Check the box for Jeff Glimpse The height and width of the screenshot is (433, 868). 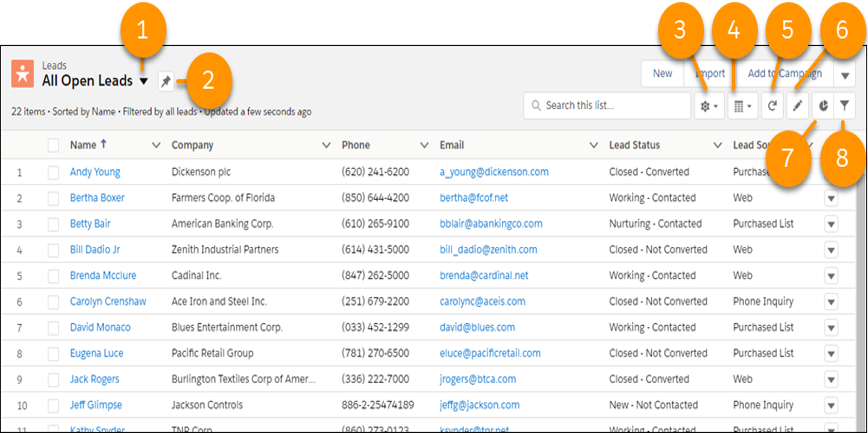53,406
